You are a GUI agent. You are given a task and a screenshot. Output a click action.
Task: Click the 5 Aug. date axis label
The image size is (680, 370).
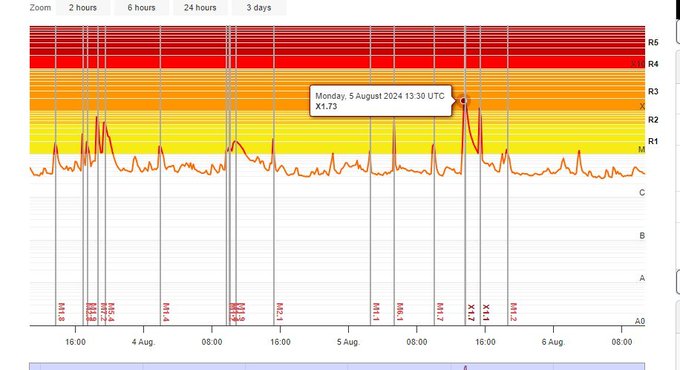pos(348,342)
